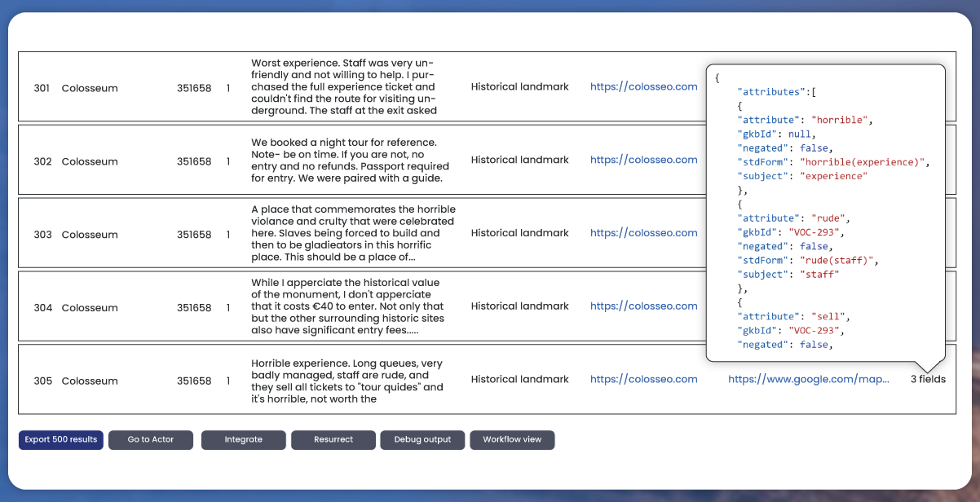
Task: Click "attributes" key in JSON popup
Action: click(770, 92)
